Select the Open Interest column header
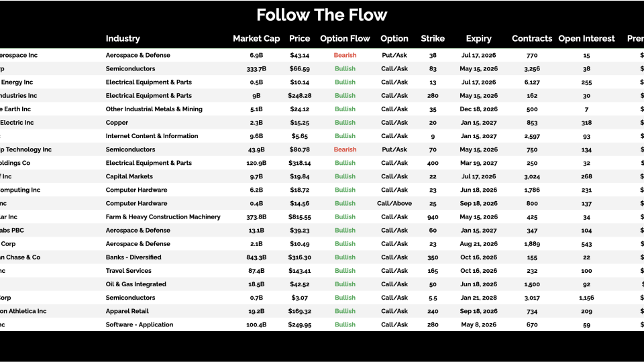This screenshot has width=644, height=362. [586, 38]
